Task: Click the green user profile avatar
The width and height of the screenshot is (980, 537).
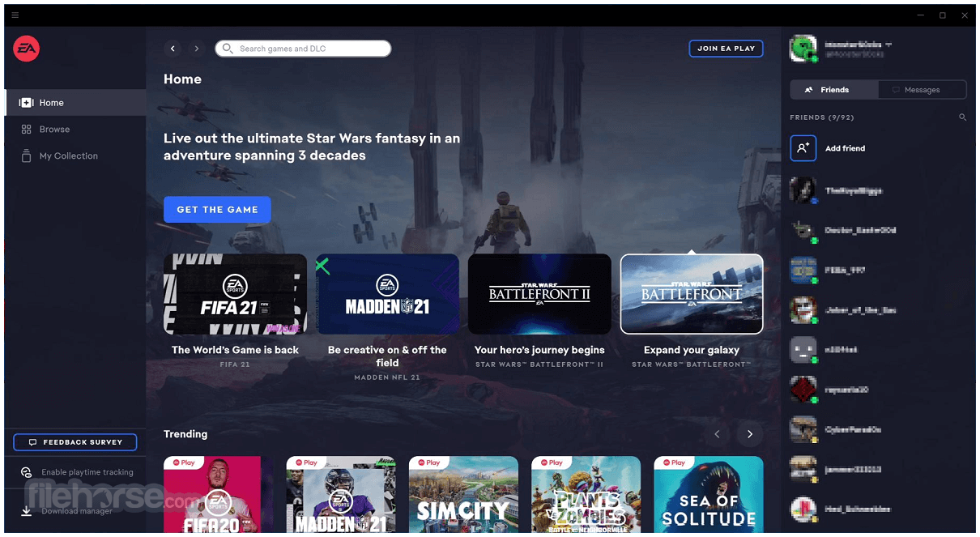Action: (x=803, y=49)
